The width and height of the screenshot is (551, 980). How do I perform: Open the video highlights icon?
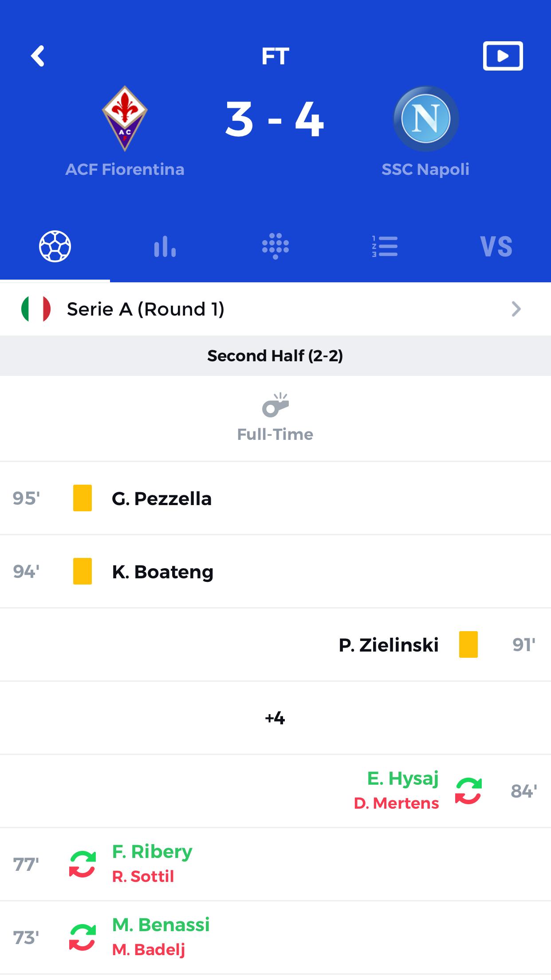pyautogui.click(x=503, y=56)
